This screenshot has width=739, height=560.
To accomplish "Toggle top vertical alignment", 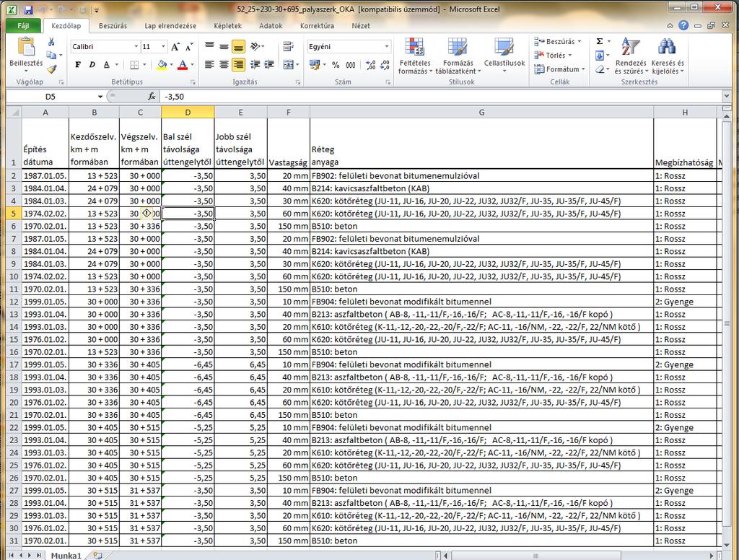I will [210, 46].
